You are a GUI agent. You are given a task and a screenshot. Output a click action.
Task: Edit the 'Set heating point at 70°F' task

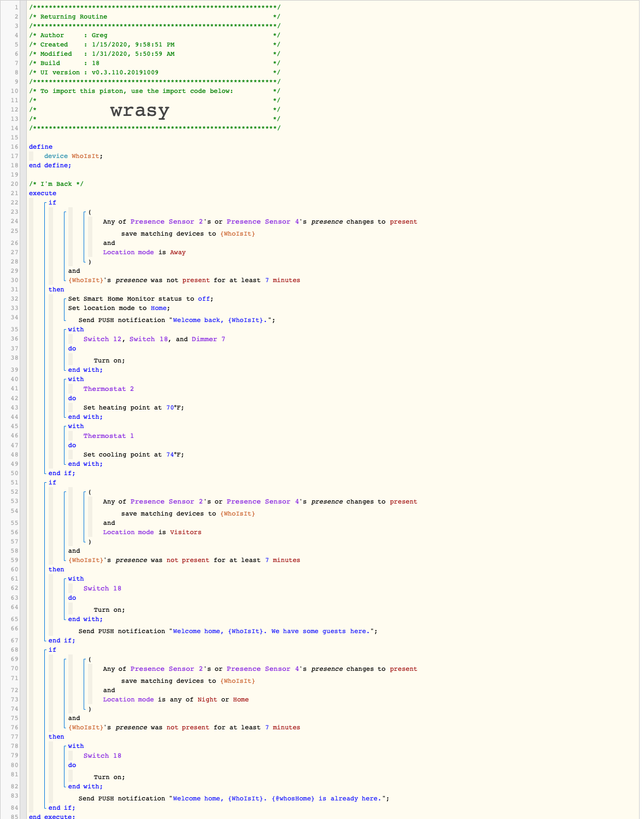(133, 408)
